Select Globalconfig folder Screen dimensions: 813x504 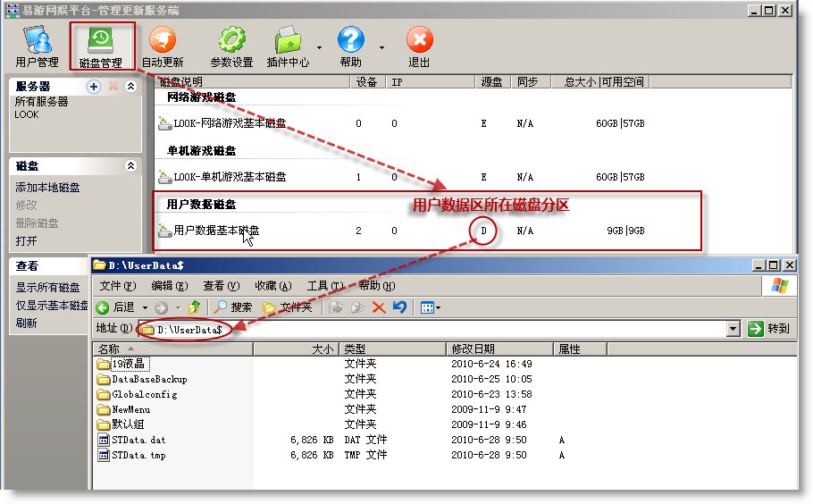pos(138,395)
